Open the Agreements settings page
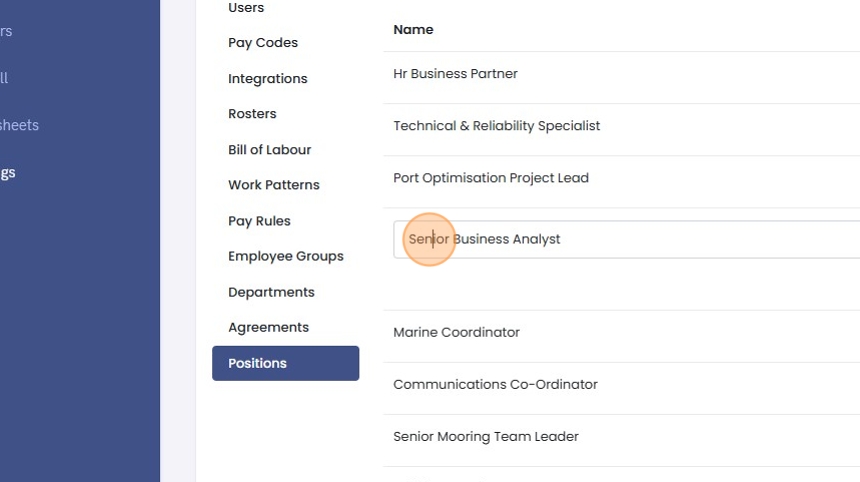 [268, 327]
